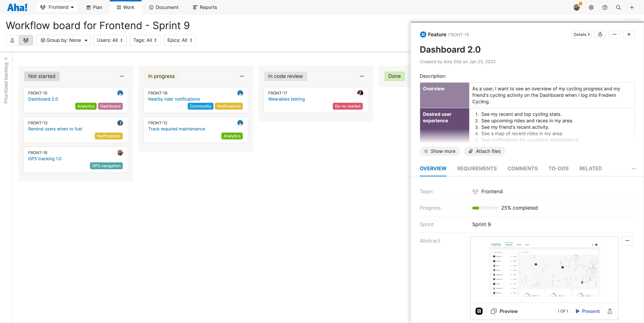Click the Aha! logo
The width and height of the screenshot is (644, 323).
(17, 7)
